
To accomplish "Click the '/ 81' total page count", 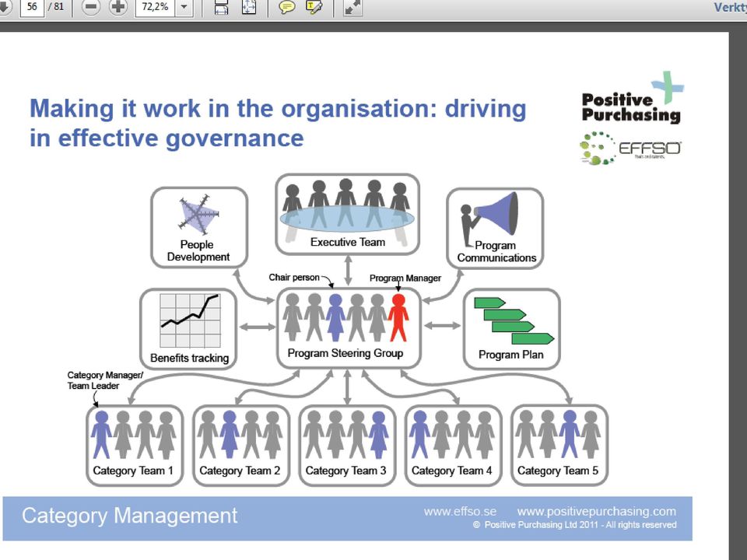I will click(x=56, y=6).
